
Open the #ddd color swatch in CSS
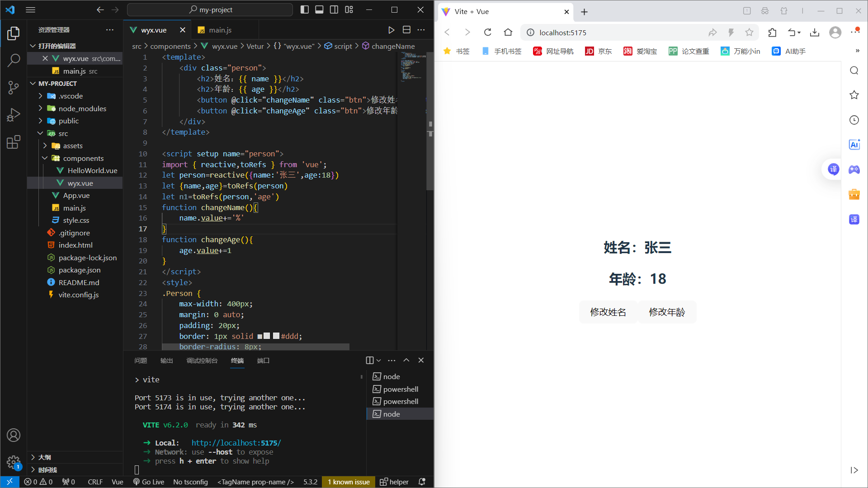276,336
